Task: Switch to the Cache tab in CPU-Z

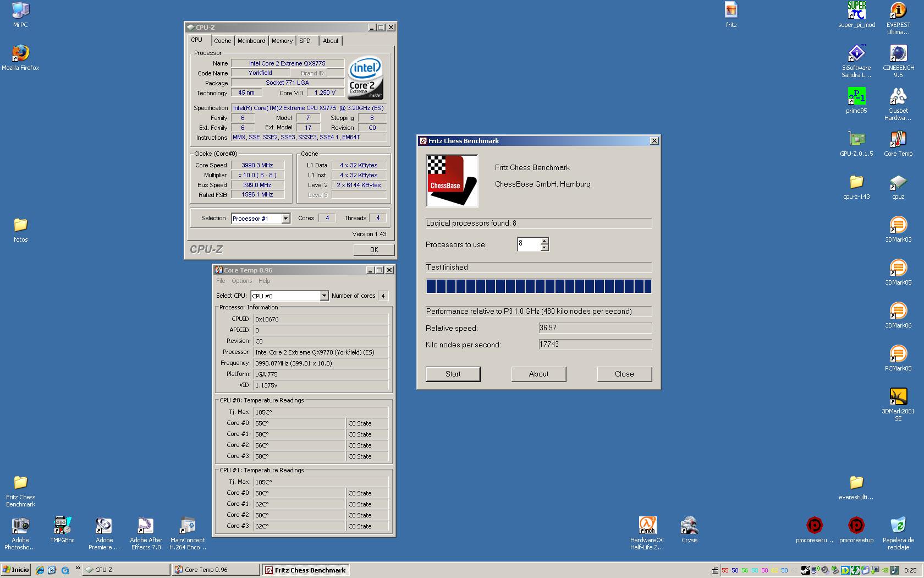Action: 222,41
